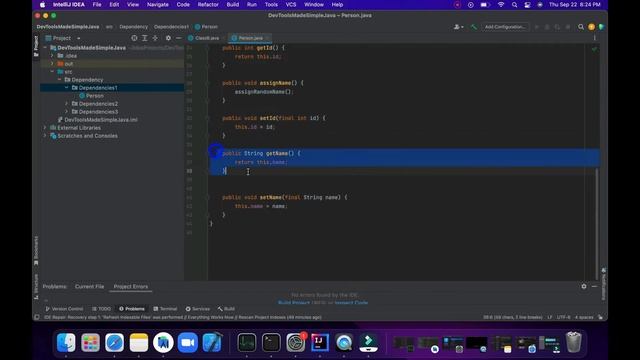Expand the Dependencies2 package

67,104
